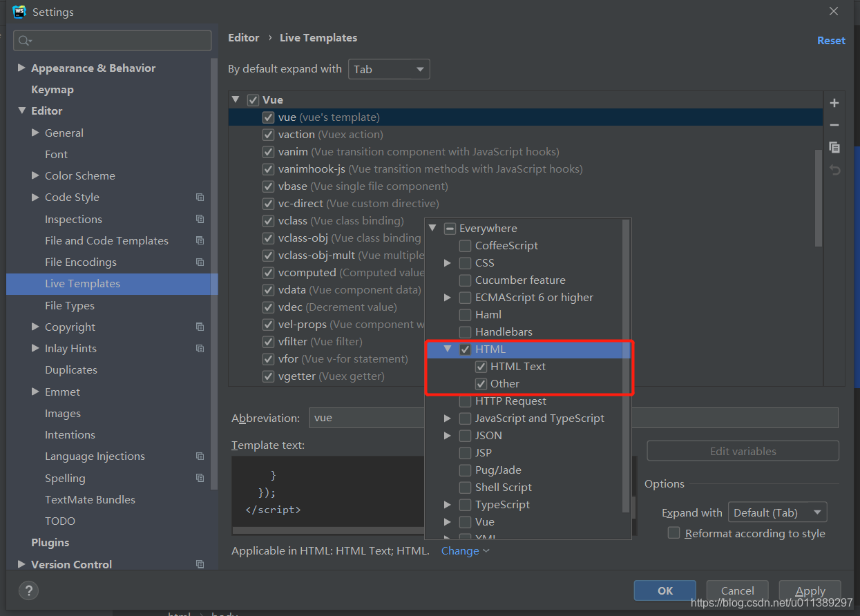Click the template list vertical scrollbar

pos(819,199)
